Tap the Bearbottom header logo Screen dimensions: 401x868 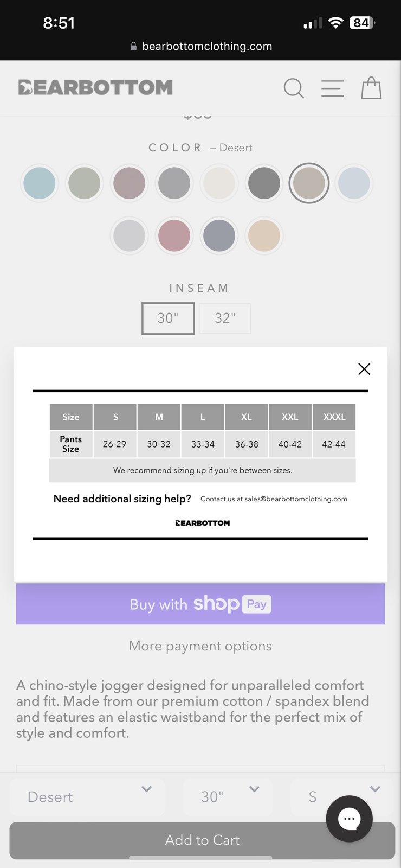point(95,87)
